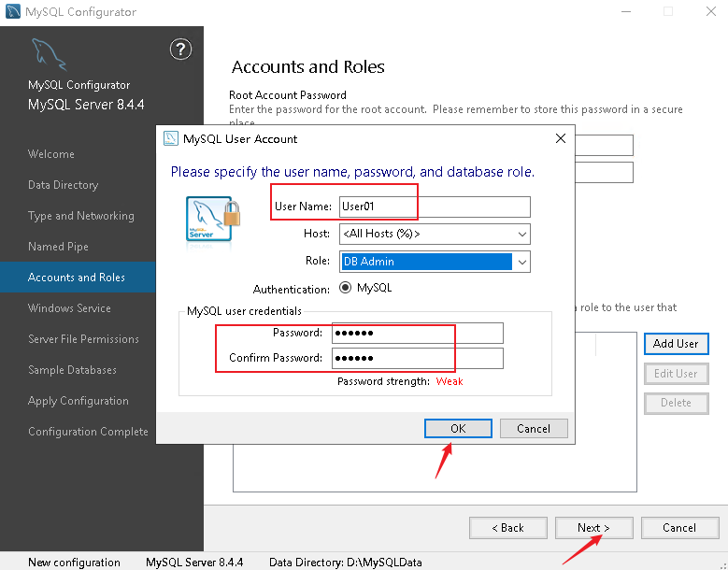This screenshot has height=570, width=728.
Task: Click the root password field behind dialog
Action: click(x=604, y=145)
